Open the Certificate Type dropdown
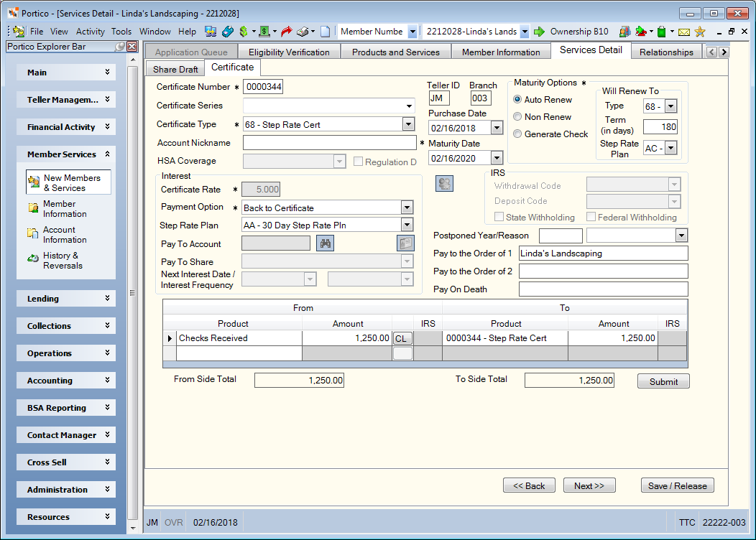The height and width of the screenshot is (540, 756). point(408,124)
